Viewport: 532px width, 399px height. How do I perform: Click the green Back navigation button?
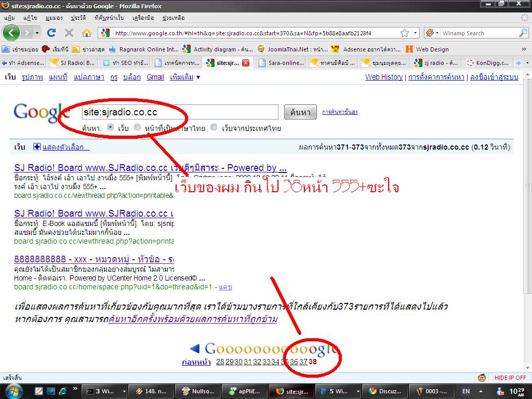point(11,33)
